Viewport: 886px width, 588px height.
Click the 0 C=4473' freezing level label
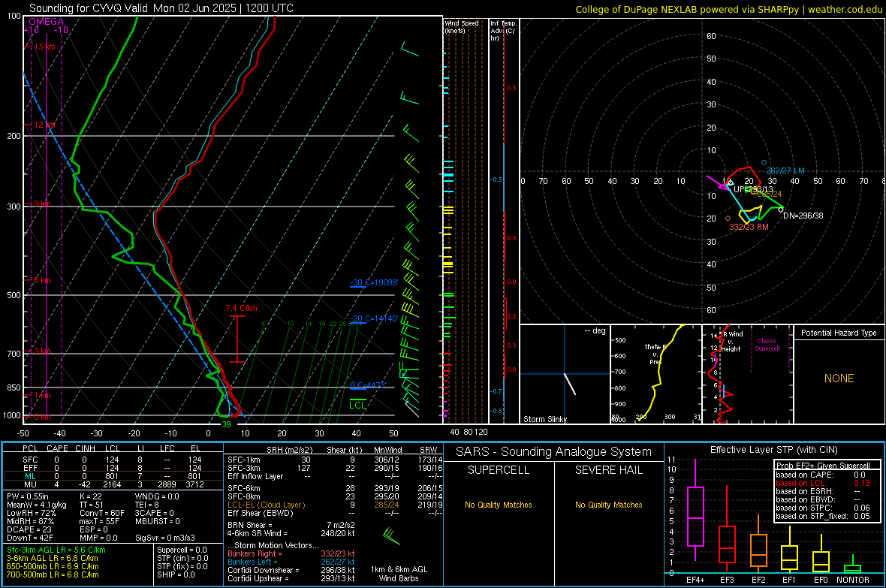(x=367, y=385)
